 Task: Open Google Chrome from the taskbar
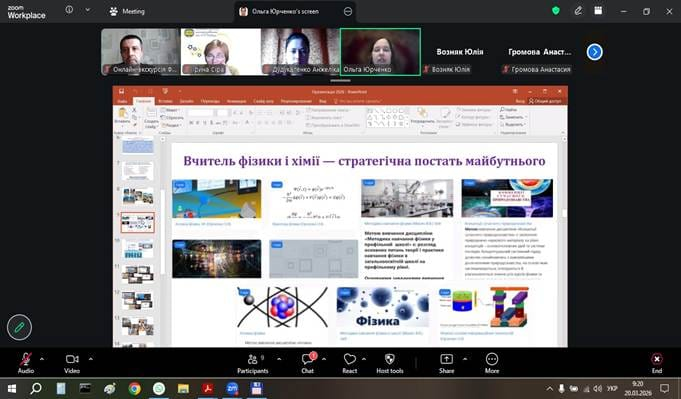(x=135, y=389)
